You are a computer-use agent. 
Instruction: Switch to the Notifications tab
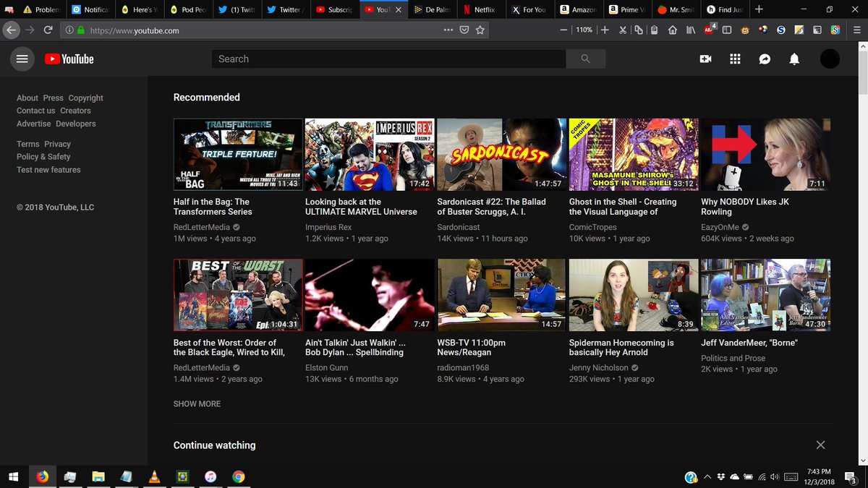(90, 10)
